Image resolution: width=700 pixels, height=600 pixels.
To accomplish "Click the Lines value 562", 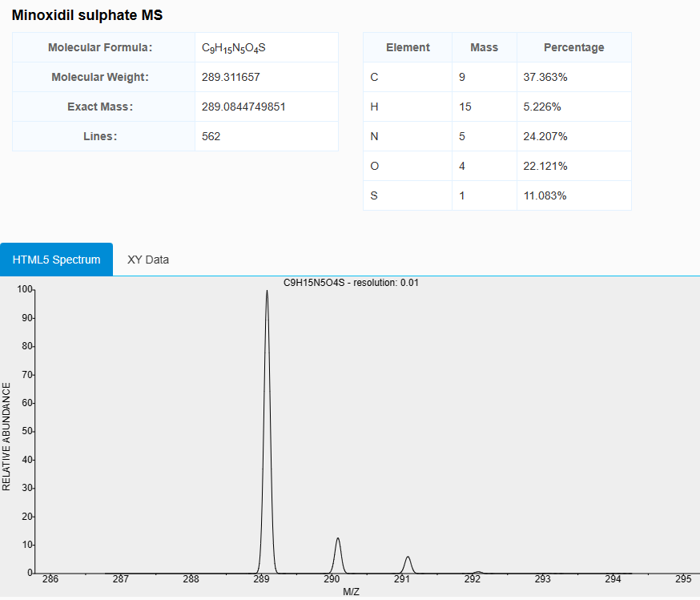I will coord(211,136).
